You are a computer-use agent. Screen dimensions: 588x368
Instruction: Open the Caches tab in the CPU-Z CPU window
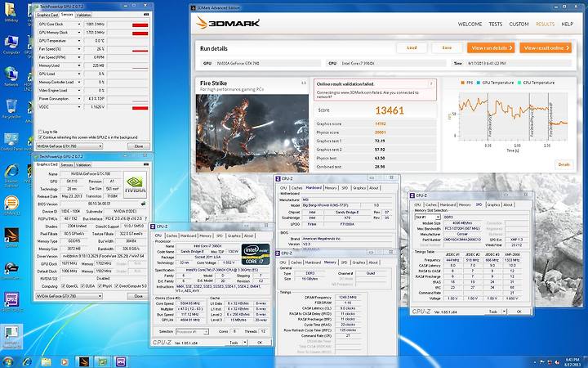click(x=171, y=236)
